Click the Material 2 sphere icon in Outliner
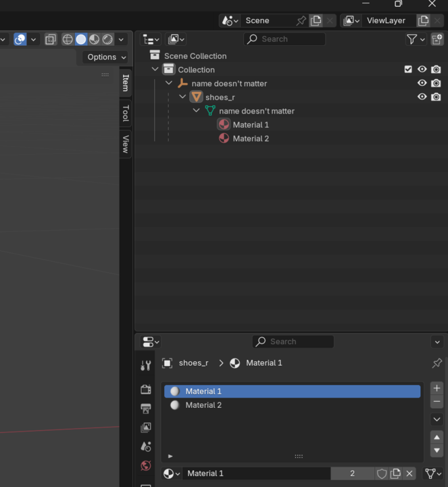 pyautogui.click(x=224, y=138)
